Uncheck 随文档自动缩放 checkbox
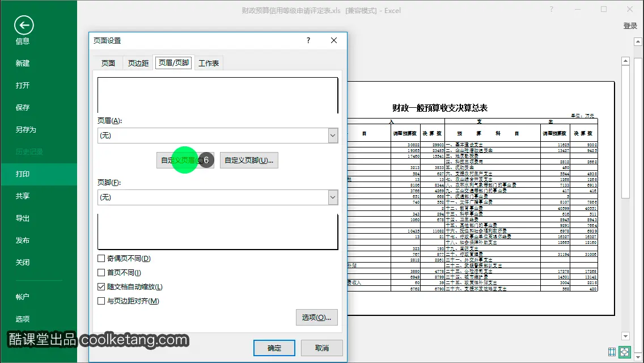 tap(101, 286)
